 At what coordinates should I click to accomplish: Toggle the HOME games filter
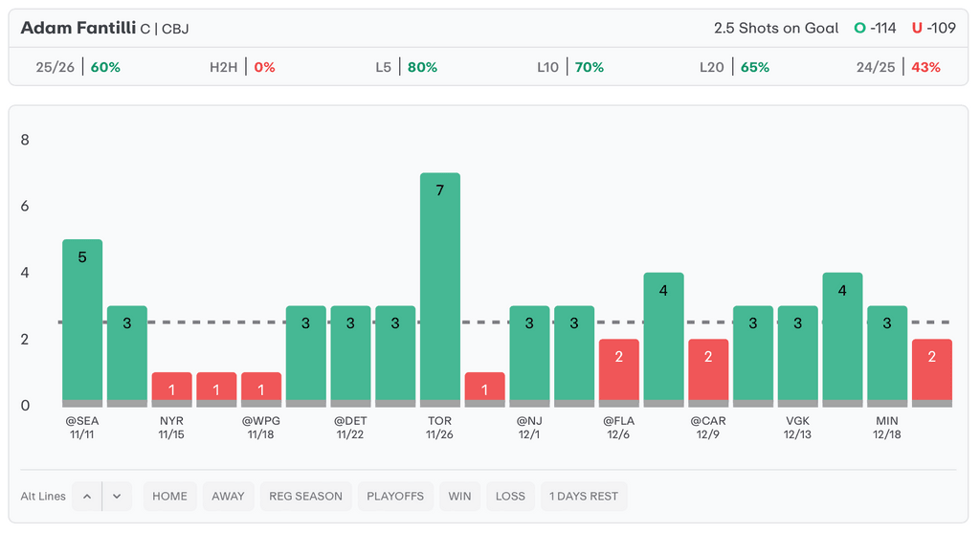pyautogui.click(x=169, y=496)
